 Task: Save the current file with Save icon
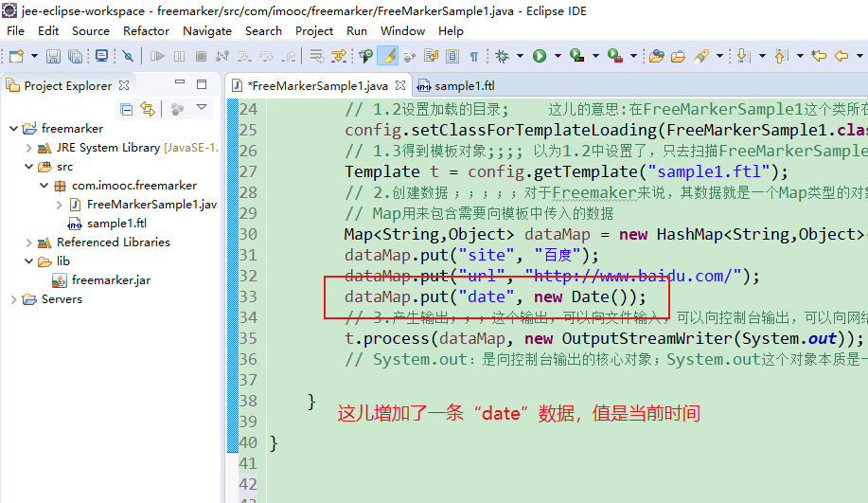click(53, 56)
